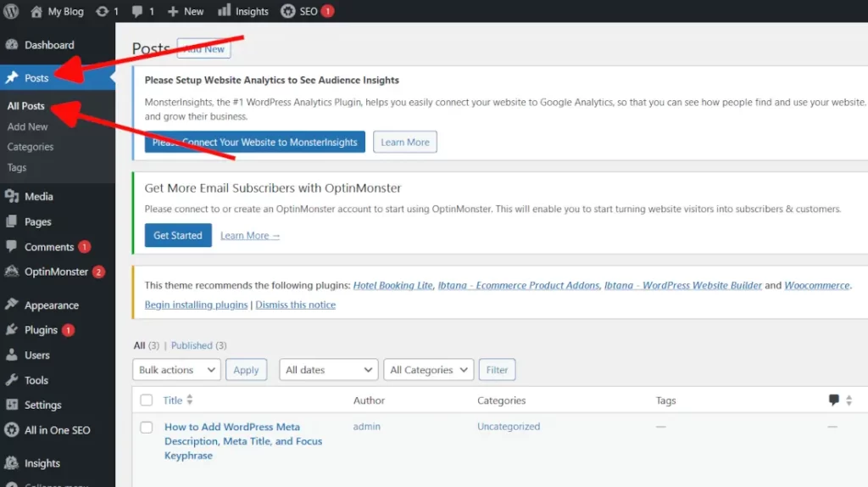Click the Users person icon
This screenshot has height=487, width=868.
[x=12, y=355]
